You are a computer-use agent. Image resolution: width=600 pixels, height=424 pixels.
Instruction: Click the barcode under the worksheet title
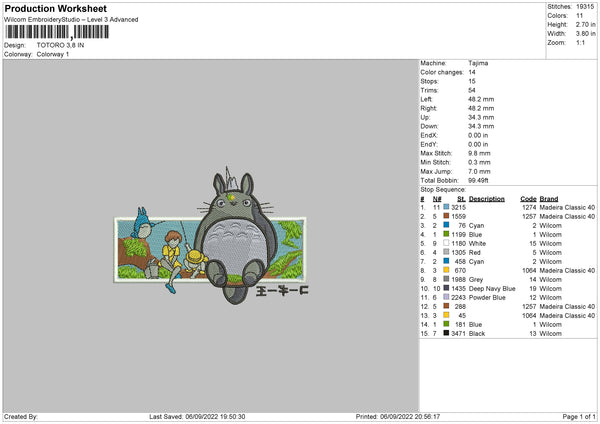pyautogui.click(x=57, y=32)
